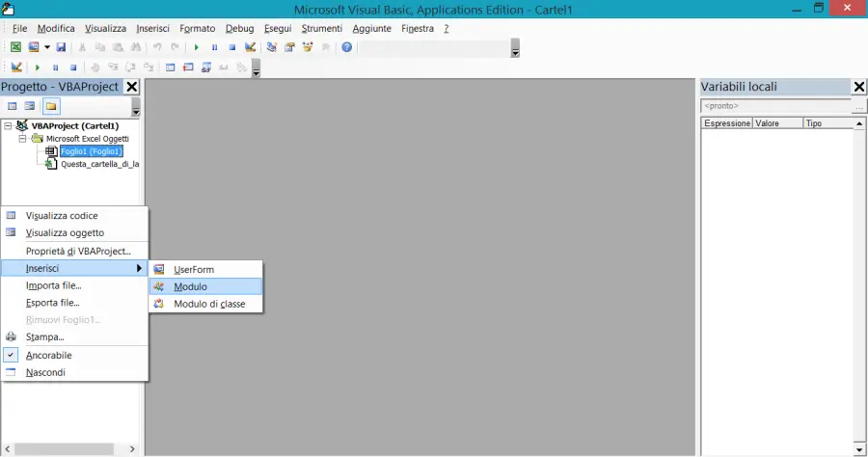
Task: Open the Locals window debug icon
Action: tap(170, 67)
